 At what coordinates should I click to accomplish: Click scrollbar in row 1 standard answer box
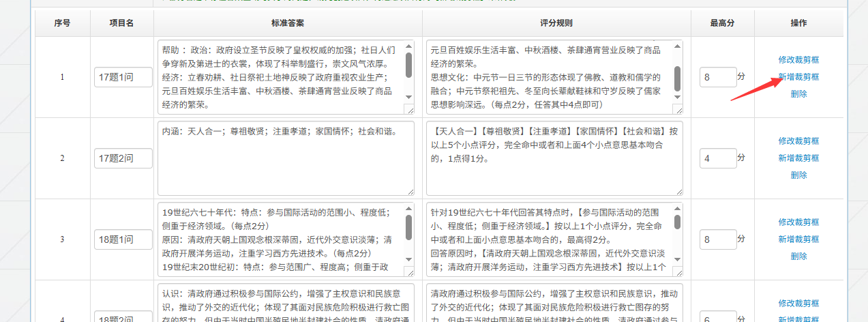[x=408, y=65]
